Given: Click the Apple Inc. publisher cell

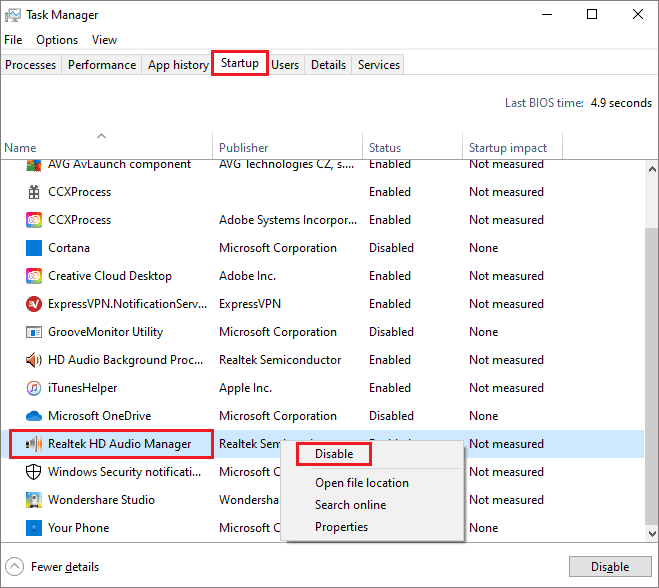Looking at the screenshot, I should (x=245, y=388).
